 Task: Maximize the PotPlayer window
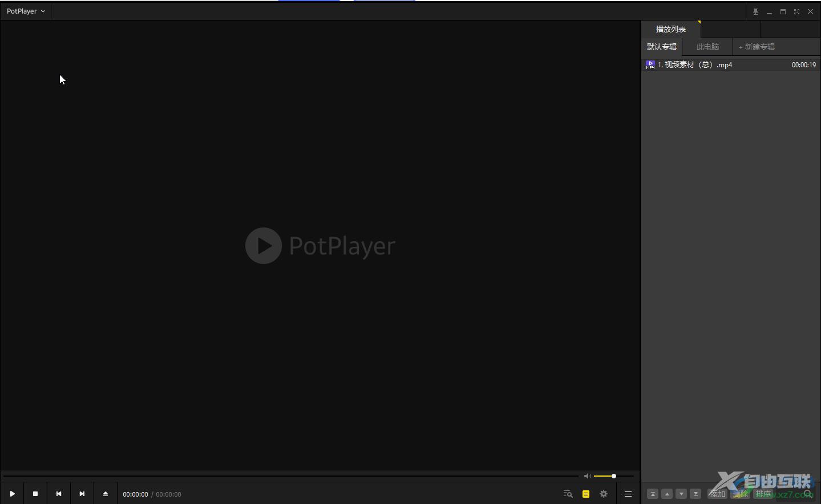783,11
